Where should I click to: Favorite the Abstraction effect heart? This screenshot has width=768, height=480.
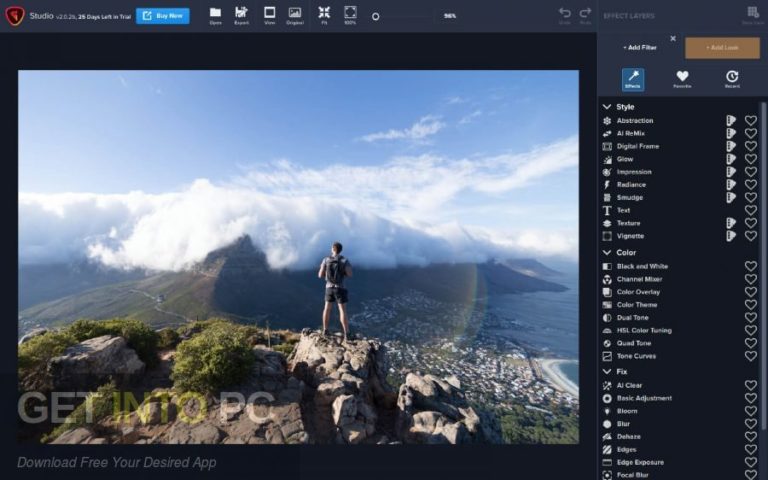tap(750, 120)
